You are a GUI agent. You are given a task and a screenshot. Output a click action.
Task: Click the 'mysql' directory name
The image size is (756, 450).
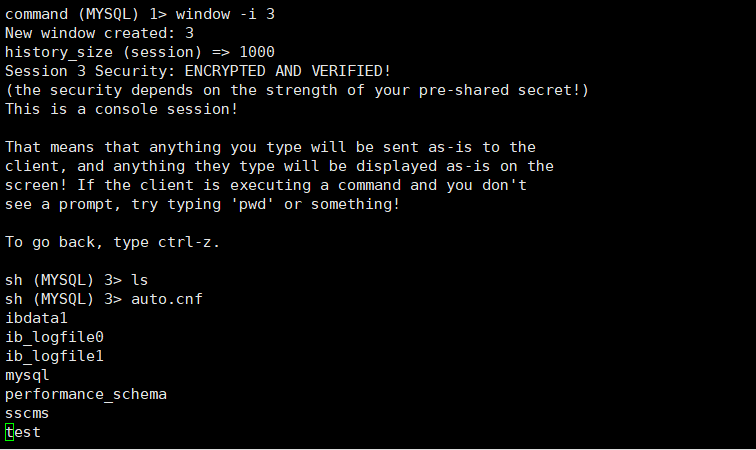27,375
